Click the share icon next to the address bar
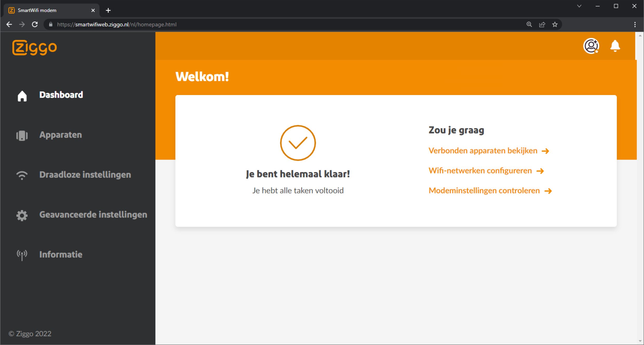 click(542, 24)
